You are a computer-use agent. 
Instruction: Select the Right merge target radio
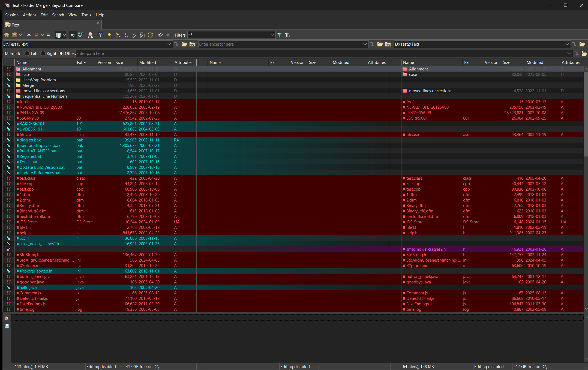(43, 54)
